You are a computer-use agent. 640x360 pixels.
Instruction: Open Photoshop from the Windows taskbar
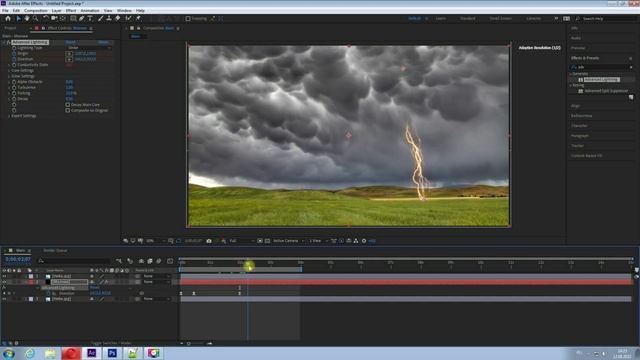[x=112, y=353]
